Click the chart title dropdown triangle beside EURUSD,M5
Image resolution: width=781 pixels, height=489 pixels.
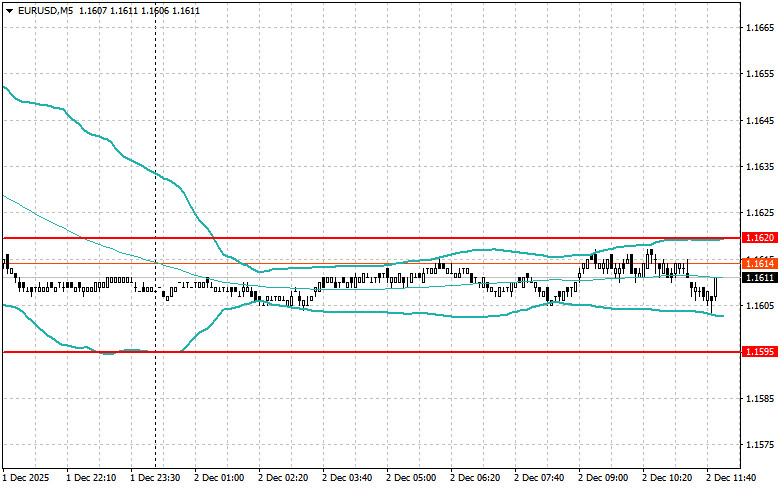(x=9, y=10)
